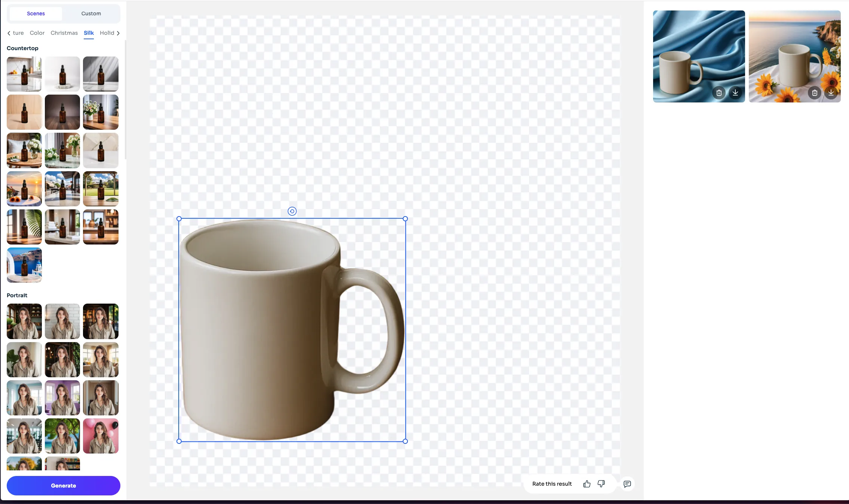The height and width of the screenshot is (504, 849).
Task: Switch to the Custom tab
Action: [x=91, y=13]
